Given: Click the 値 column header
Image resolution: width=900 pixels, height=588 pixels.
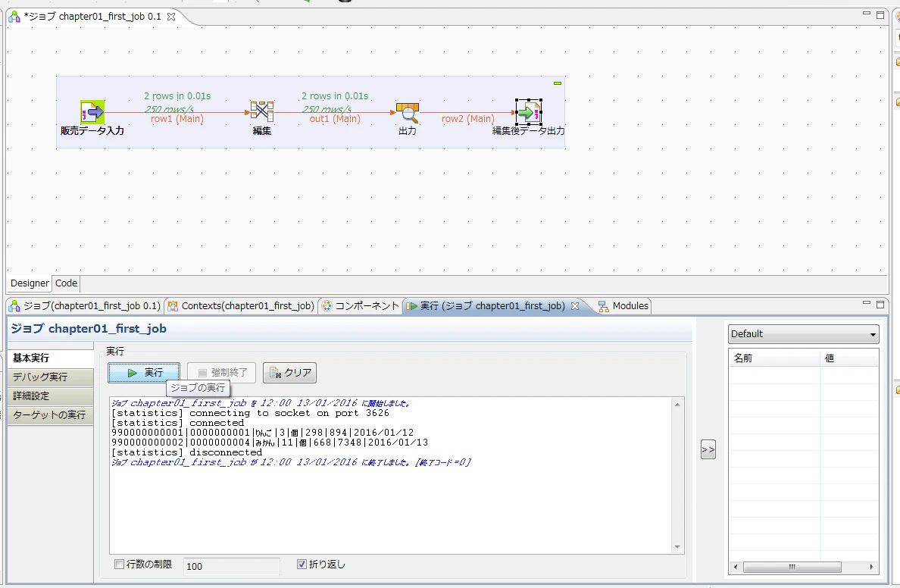Looking at the screenshot, I should coord(849,358).
